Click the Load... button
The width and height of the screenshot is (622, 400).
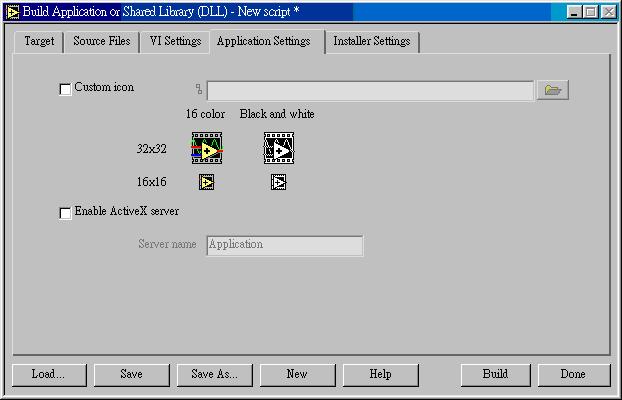pyautogui.click(x=49, y=375)
